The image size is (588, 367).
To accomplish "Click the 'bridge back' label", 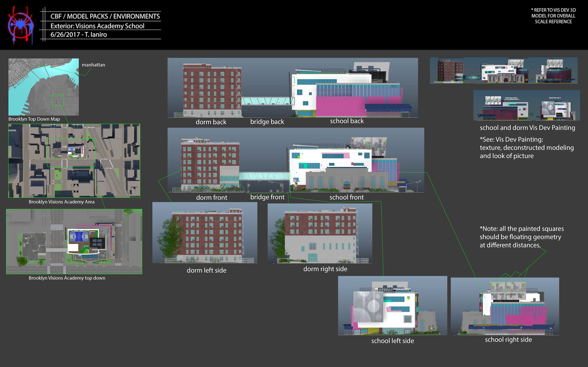I will tap(267, 122).
